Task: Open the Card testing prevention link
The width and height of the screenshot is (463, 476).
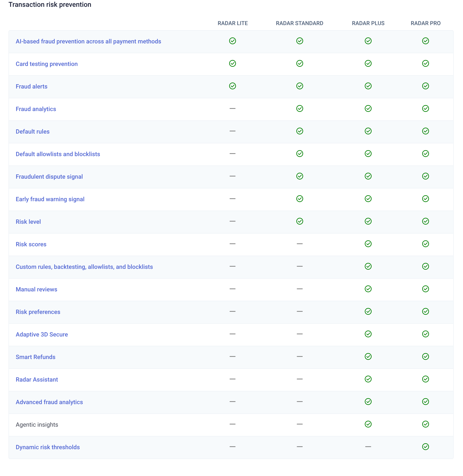Action: (47, 64)
